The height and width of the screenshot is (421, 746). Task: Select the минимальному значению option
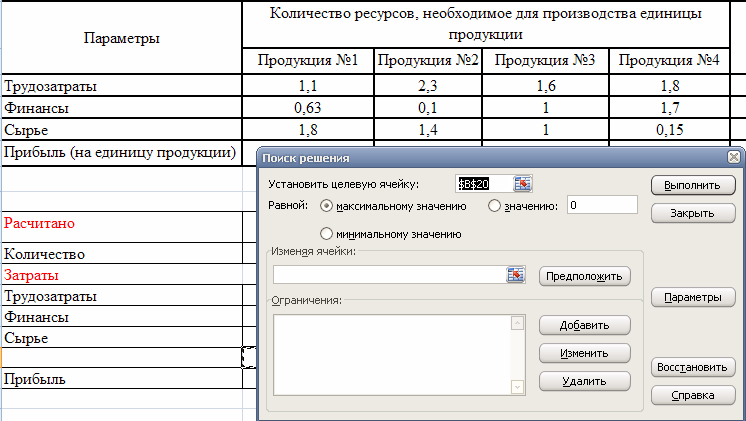coord(326,234)
